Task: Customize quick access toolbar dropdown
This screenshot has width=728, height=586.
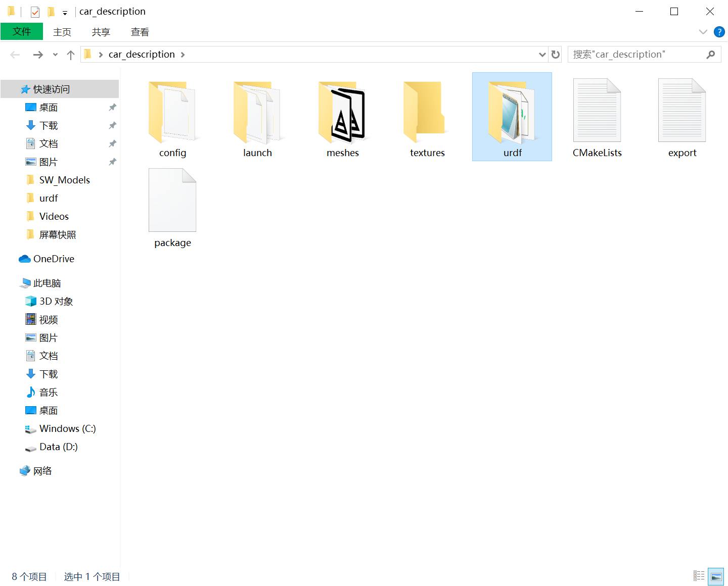Action: pos(65,13)
